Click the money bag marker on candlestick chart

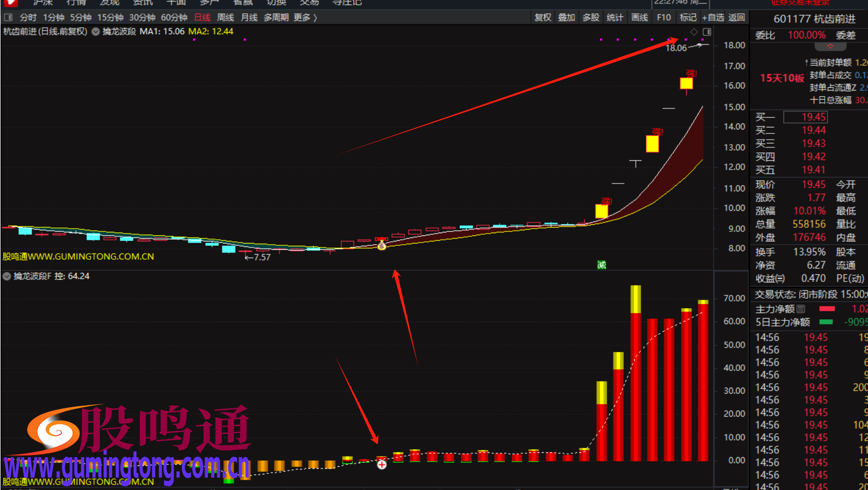tap(382, 245)
